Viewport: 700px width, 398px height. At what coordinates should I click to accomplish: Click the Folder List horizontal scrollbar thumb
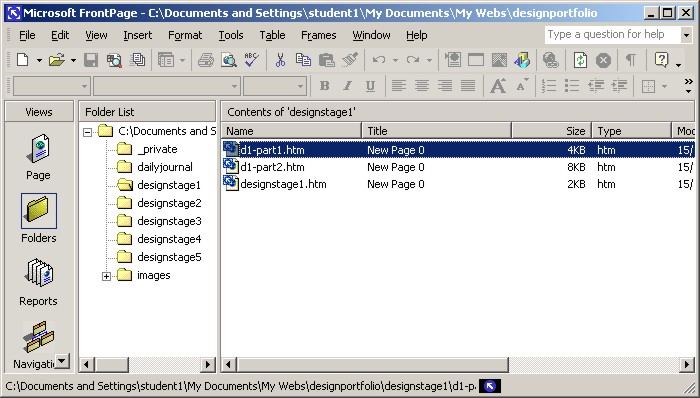112,365
